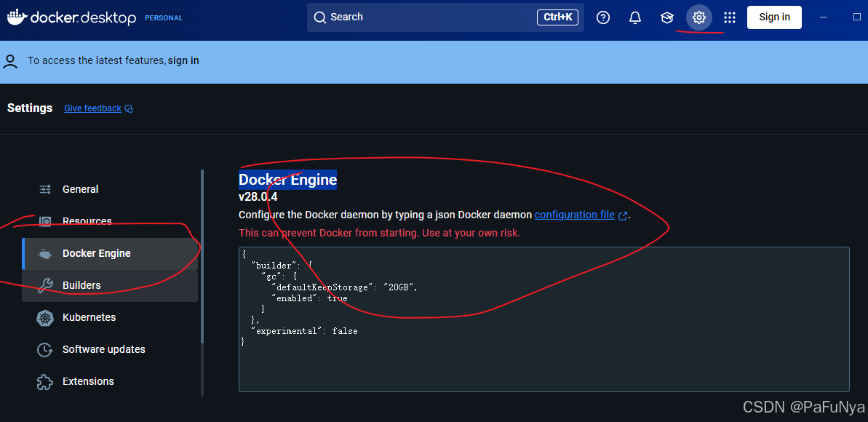Viewport: 868px width, 422px height.
Task: Click the Ctrl+K shortcut badge
Action: (x=557, y=17)
